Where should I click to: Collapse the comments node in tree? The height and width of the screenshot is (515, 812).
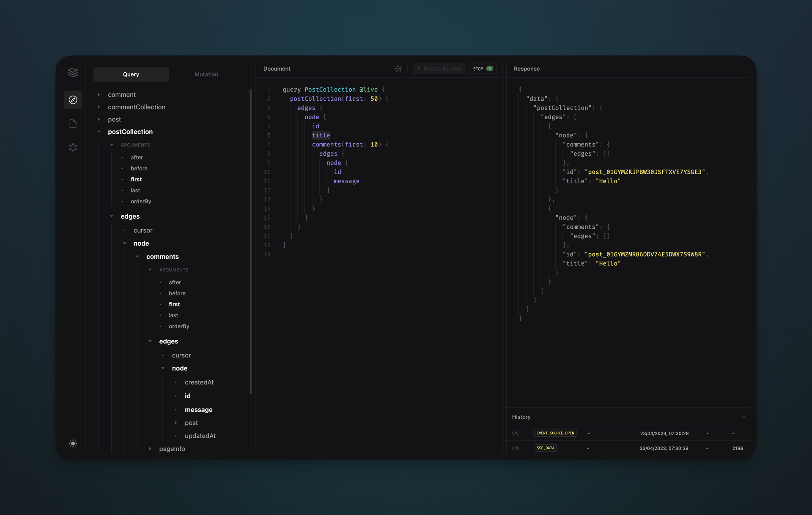pyautogui.click(x=137, y=257)
